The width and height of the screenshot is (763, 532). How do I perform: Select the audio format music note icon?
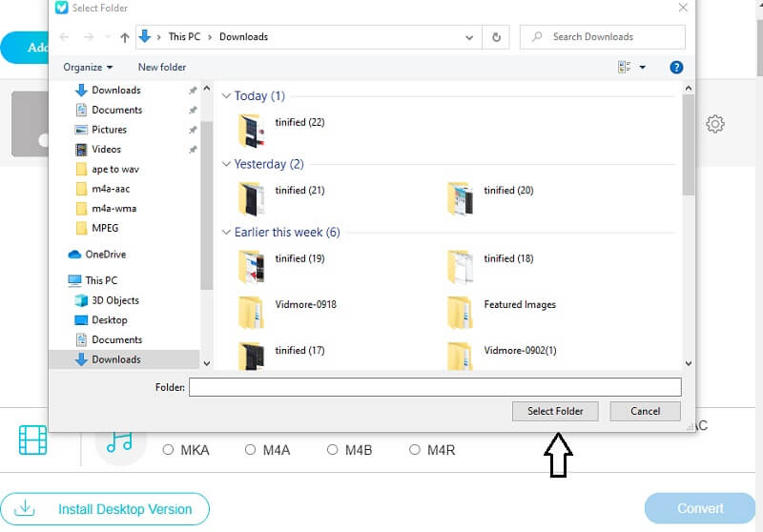(x=120, y=440)
